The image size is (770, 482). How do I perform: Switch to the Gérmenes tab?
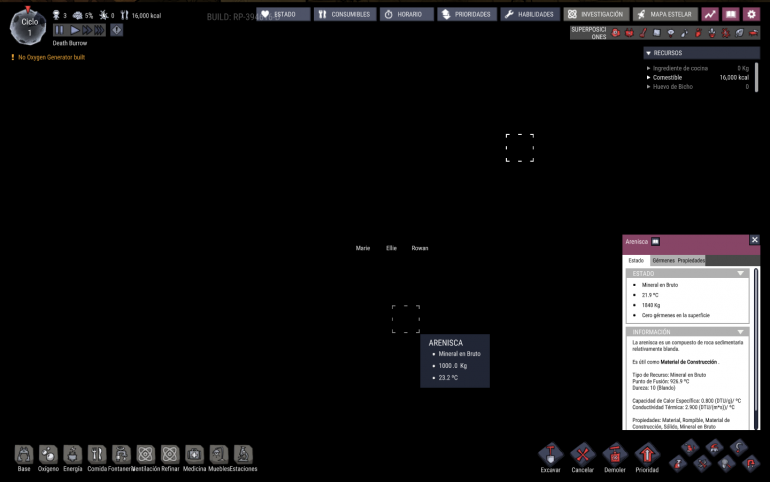point(662,260)
